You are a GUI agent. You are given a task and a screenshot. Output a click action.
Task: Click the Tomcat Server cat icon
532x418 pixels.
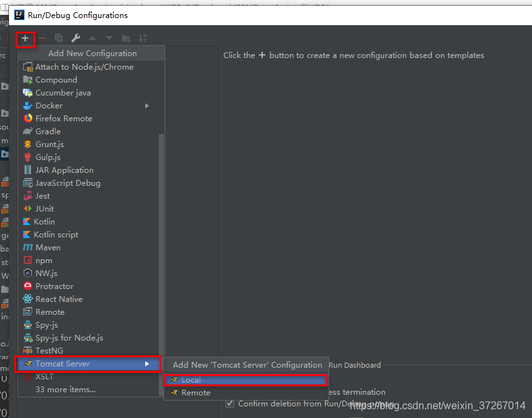click(28, 364)
